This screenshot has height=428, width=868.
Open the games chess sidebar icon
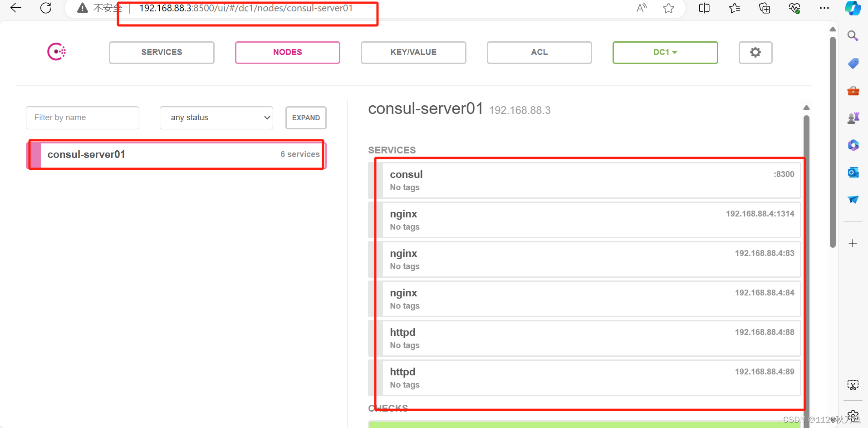coord(853,118)
